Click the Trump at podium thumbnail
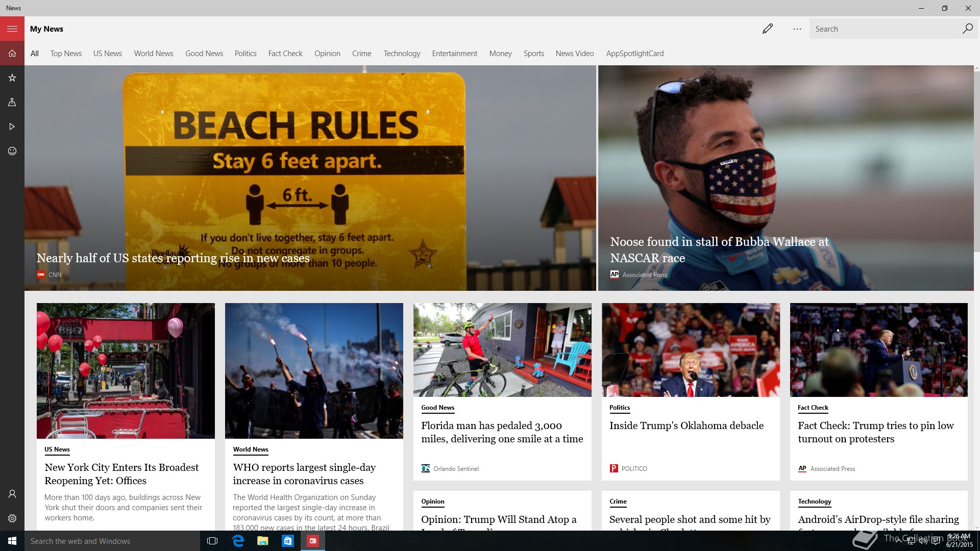This screenshot has height=551, width=980. 879,350
